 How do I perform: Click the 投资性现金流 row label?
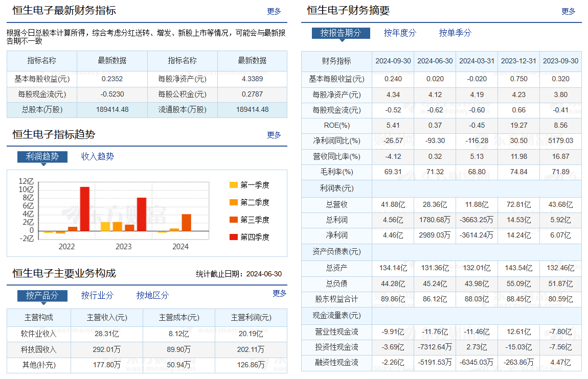(336, 347)
